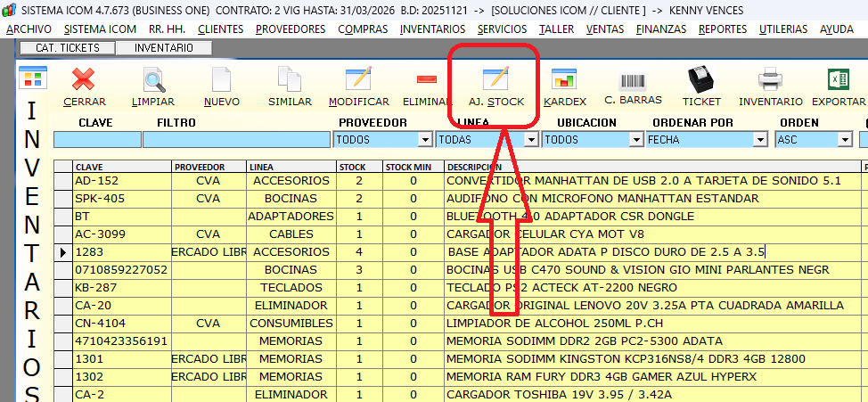This screenshot has height=402, width=868.
Task: Click the Similar duplicate pages icon
Action: 289,80
